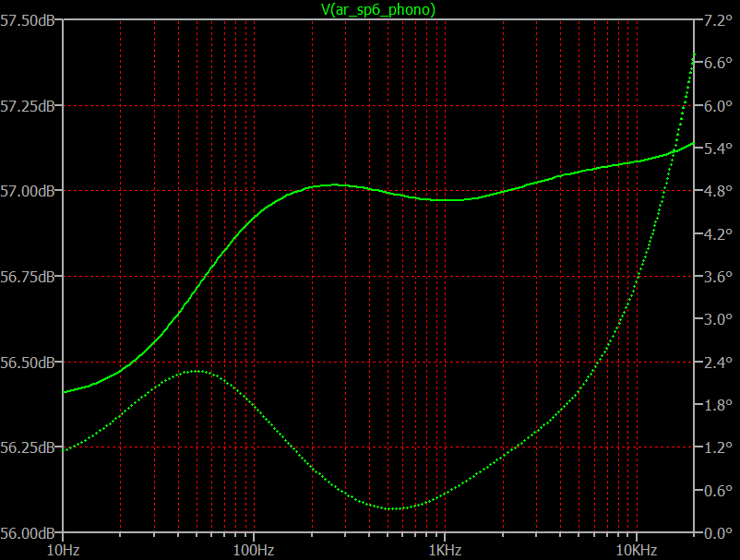
Task: Click the 4.8° phase axis label
Action: click(x=718, y=191)
